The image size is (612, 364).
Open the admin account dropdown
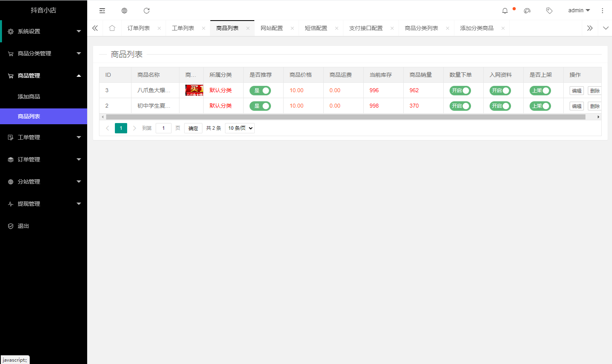click(578, 10)
